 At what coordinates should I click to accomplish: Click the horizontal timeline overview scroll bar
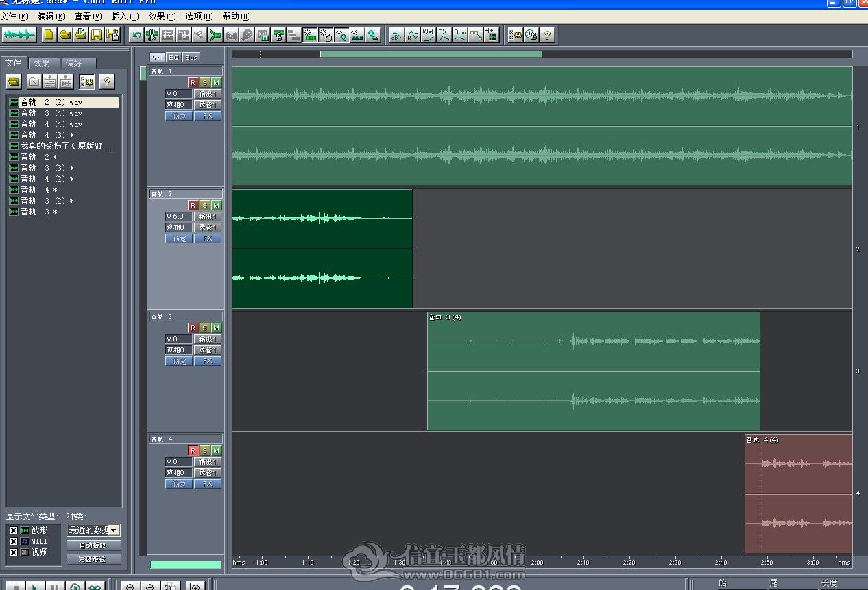(431, 54)
